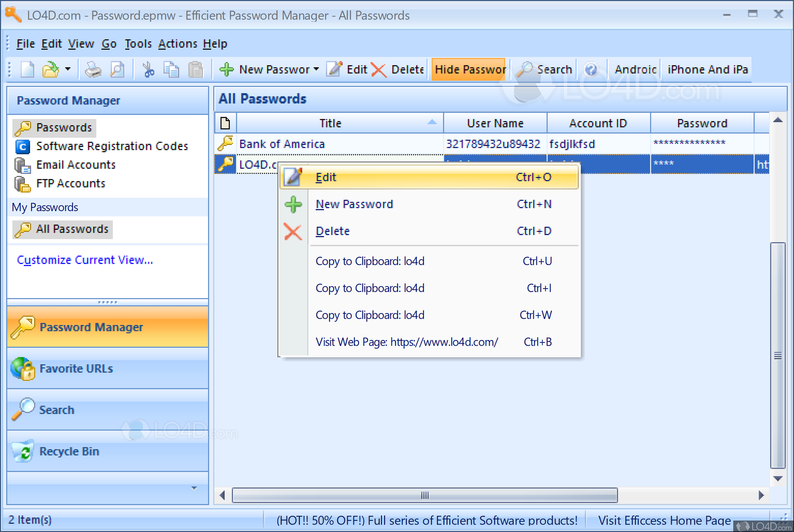
Task: Select the Bank of America row
Action: pos(282,144)
